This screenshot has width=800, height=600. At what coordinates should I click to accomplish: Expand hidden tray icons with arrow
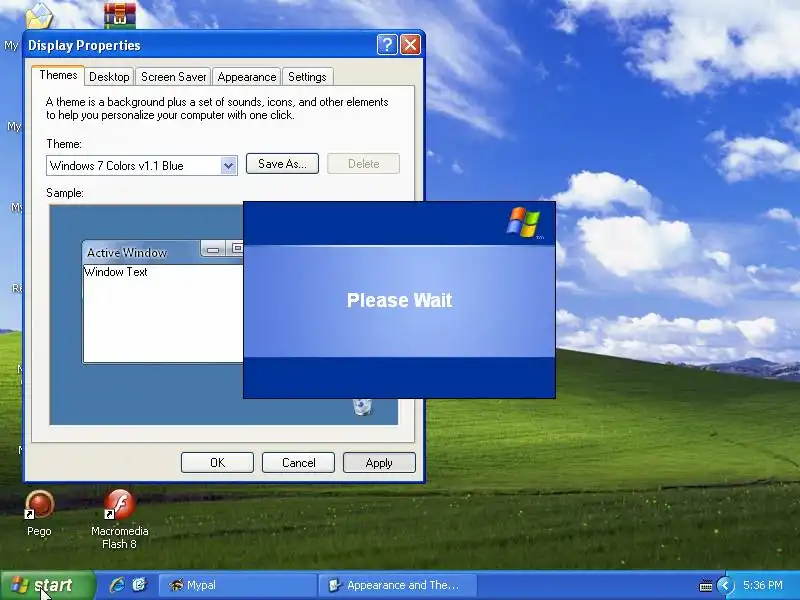(725, 585)
